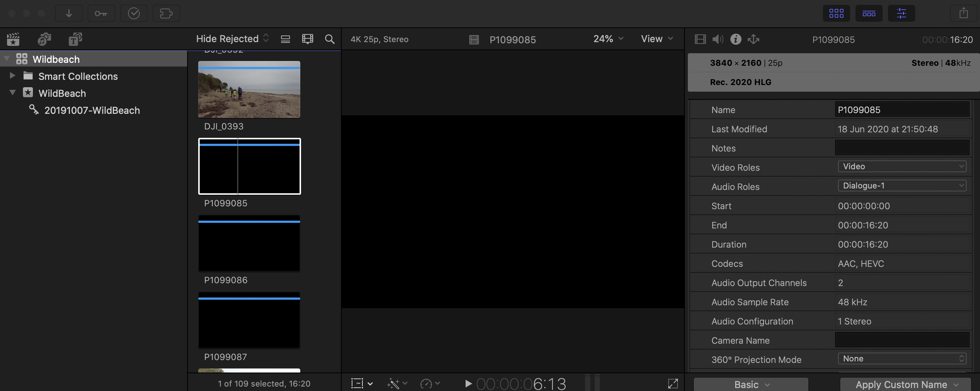This screenshot has width=980, height=391.
Task: Toggle the browser layout grid button
Action: click(836, 13)
